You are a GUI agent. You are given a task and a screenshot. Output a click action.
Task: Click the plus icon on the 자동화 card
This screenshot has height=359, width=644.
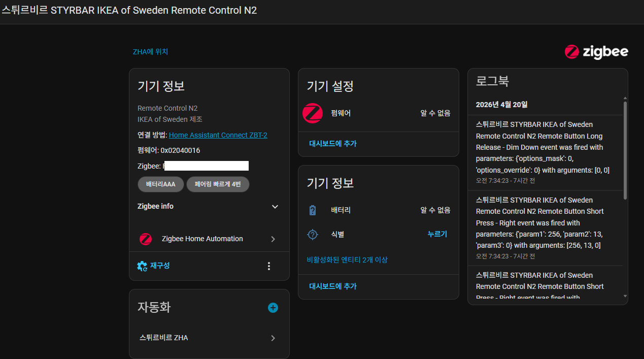pos(273,308)
